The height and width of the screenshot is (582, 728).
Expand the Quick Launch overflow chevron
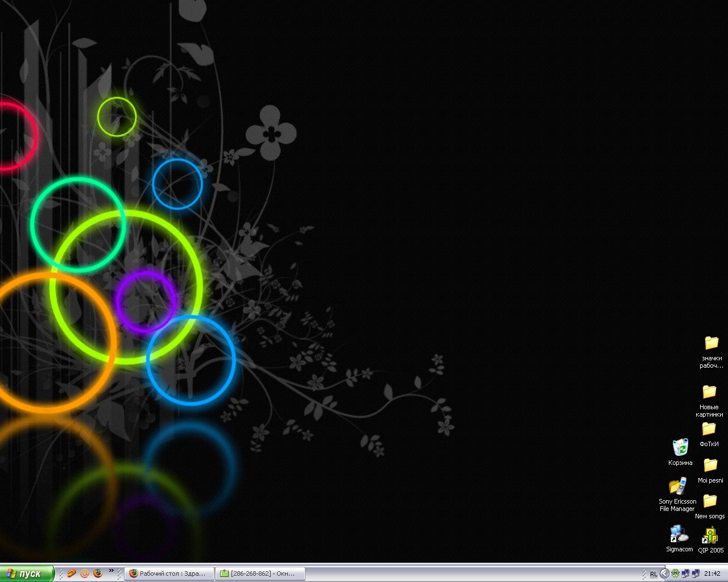tap(111, 571)
